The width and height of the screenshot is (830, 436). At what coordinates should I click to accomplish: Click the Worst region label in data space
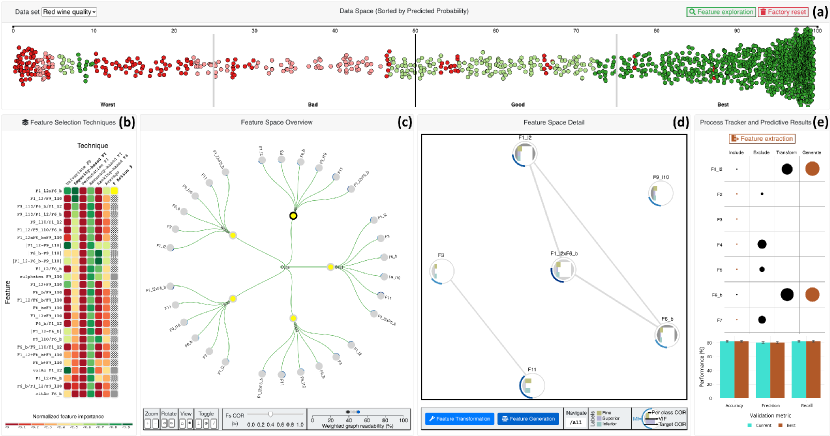[x=107, y=105]
